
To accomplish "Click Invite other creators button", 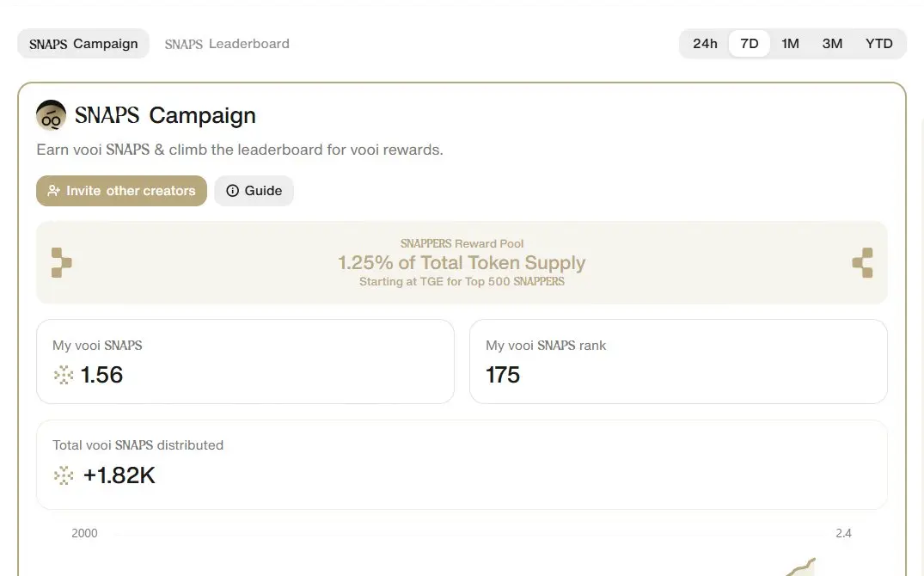I will 121,191.
